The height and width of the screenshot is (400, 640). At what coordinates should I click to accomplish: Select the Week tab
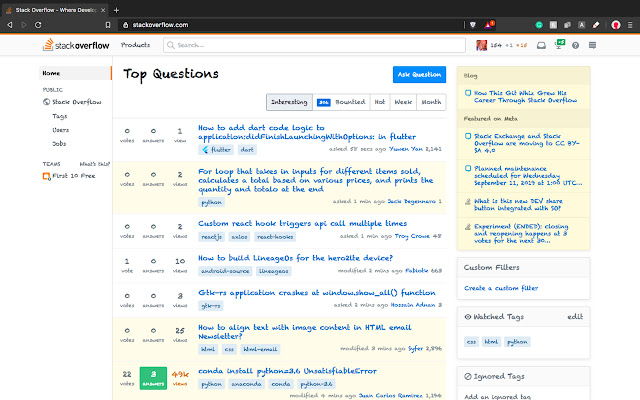(403, 102)
